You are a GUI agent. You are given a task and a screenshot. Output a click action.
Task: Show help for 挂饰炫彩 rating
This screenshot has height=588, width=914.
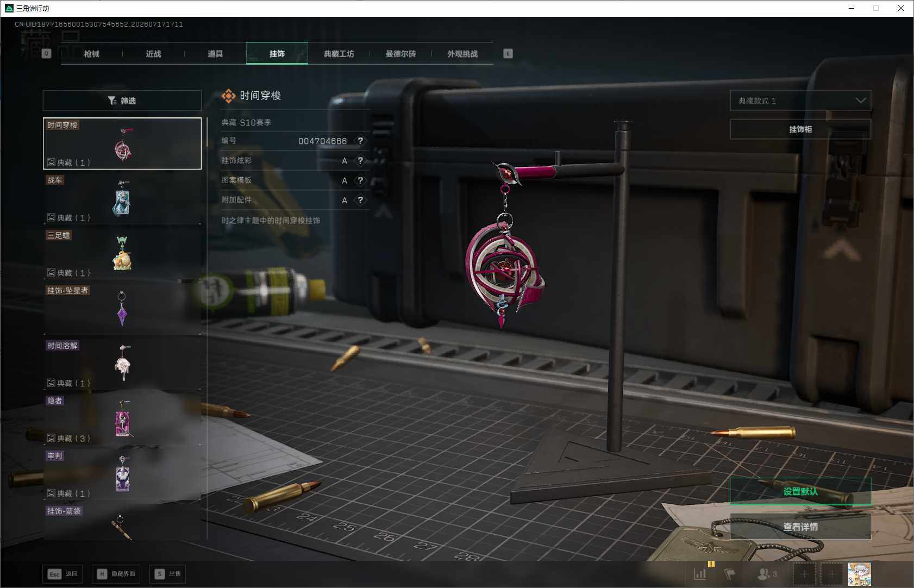click(x=360, y=160)
